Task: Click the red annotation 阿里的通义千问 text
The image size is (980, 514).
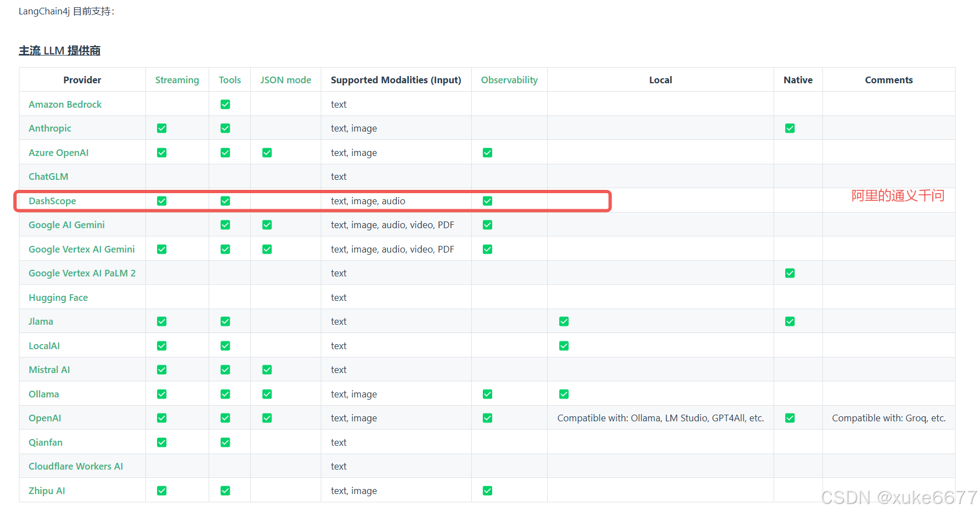Action: tap(897, 195)
